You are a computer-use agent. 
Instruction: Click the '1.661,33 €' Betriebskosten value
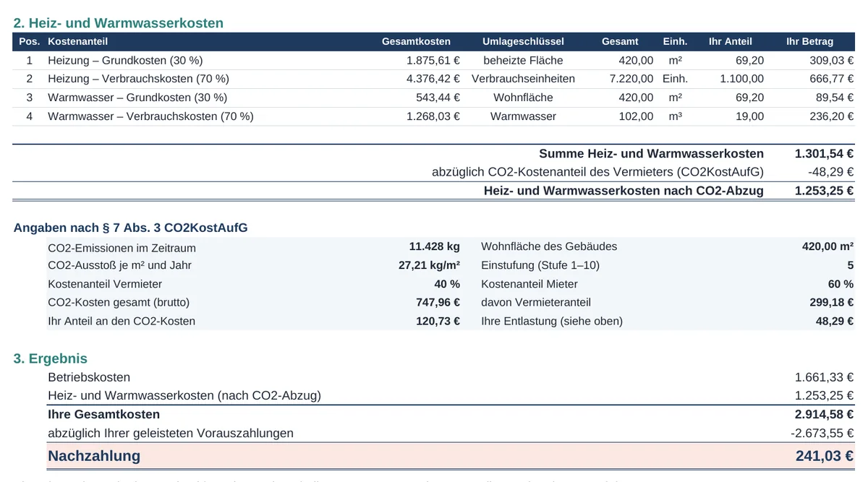(x=824, y=377)
